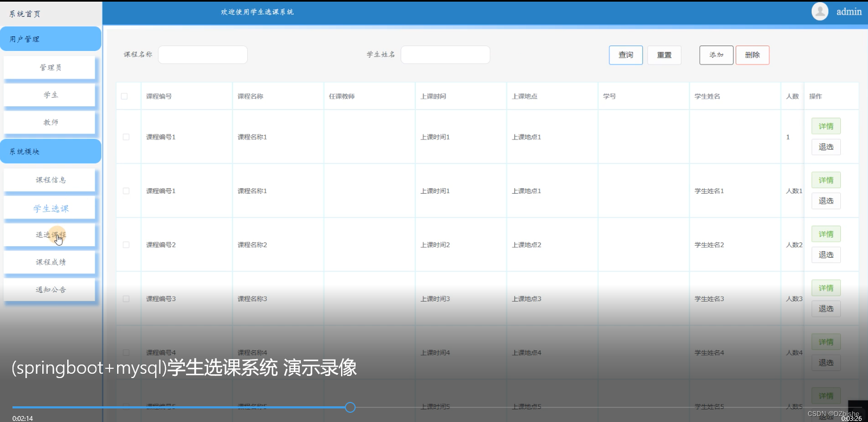Click 退选 in the 学生姓名1 row
The height and width of the screenshot is (422, 868).
click(826, 201)
